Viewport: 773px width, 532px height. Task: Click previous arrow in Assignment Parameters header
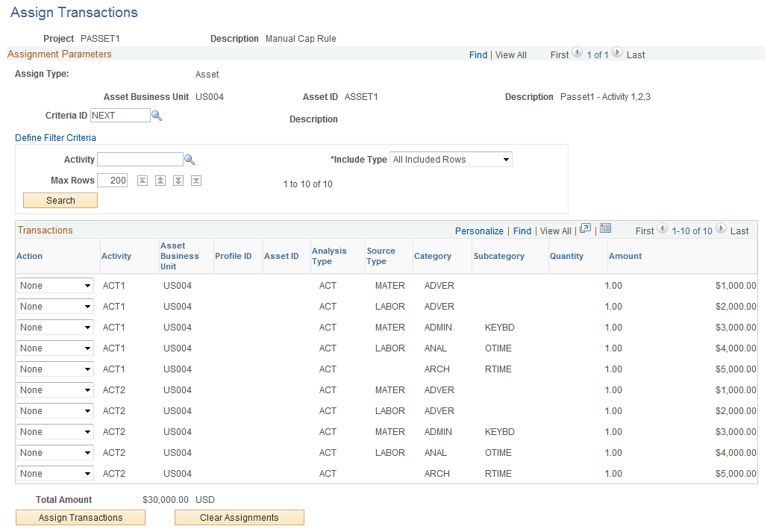point(578,53)
